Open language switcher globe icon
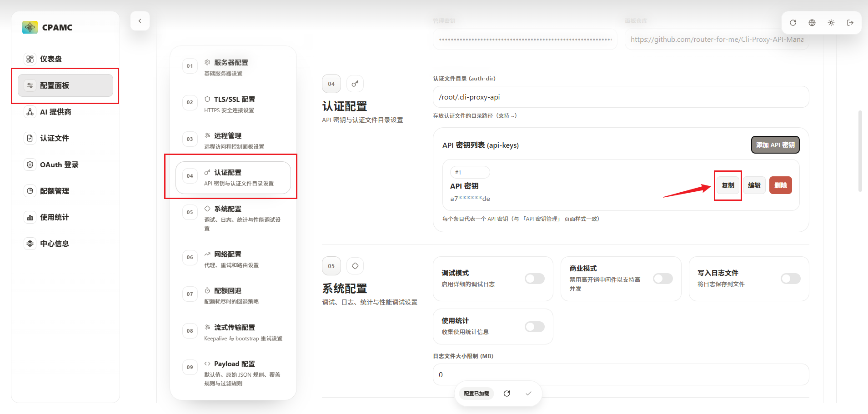 pos(812,23)
